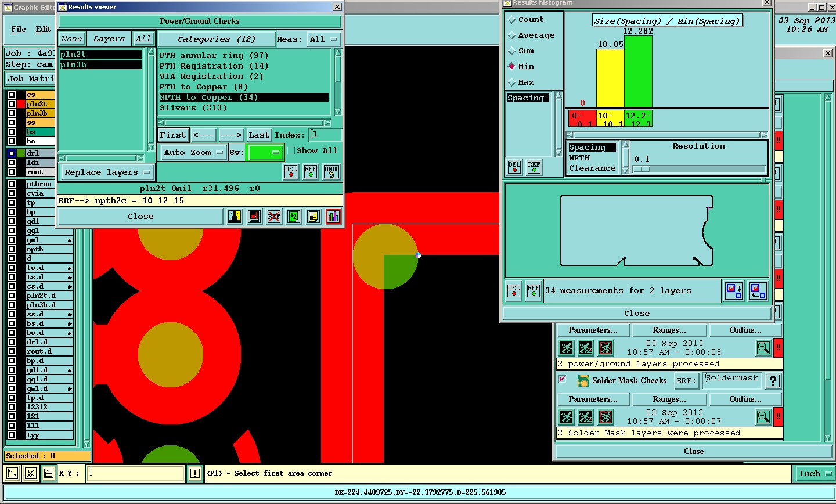Click the grid window icon beside X Y

click(x=49, y=473)
